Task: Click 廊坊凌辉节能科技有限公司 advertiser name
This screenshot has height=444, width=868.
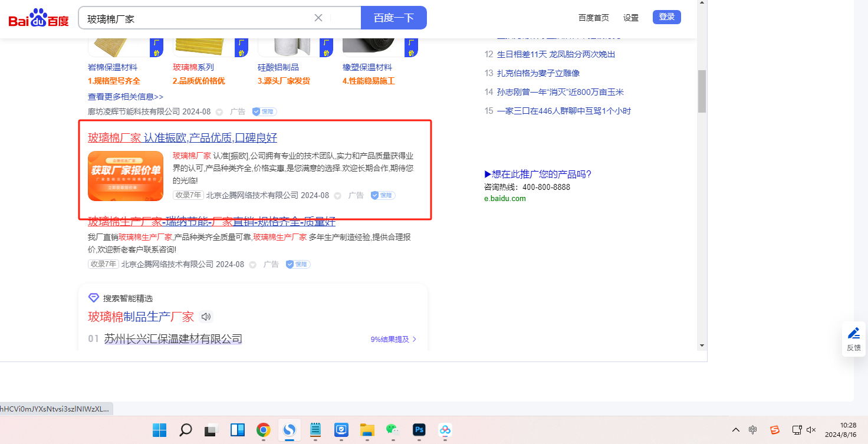Action: click(134, 111)
